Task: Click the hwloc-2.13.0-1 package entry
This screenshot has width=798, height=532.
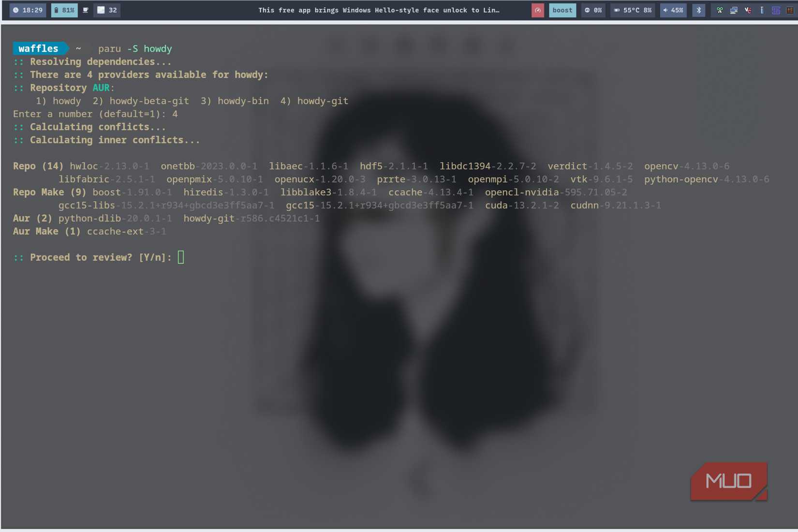Action: [110, 166]
